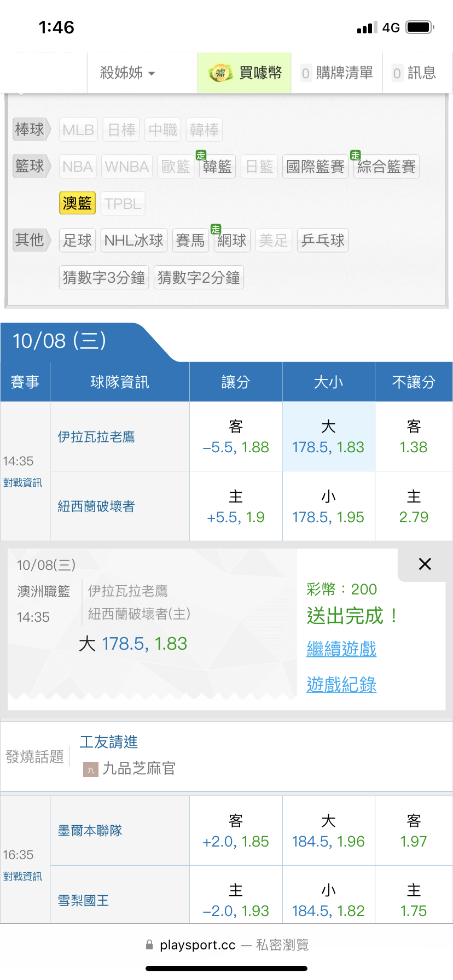Viewport: 453px width, 980px height.
Task: Select 網球 sport tag
Action: [x=232, y=241]
